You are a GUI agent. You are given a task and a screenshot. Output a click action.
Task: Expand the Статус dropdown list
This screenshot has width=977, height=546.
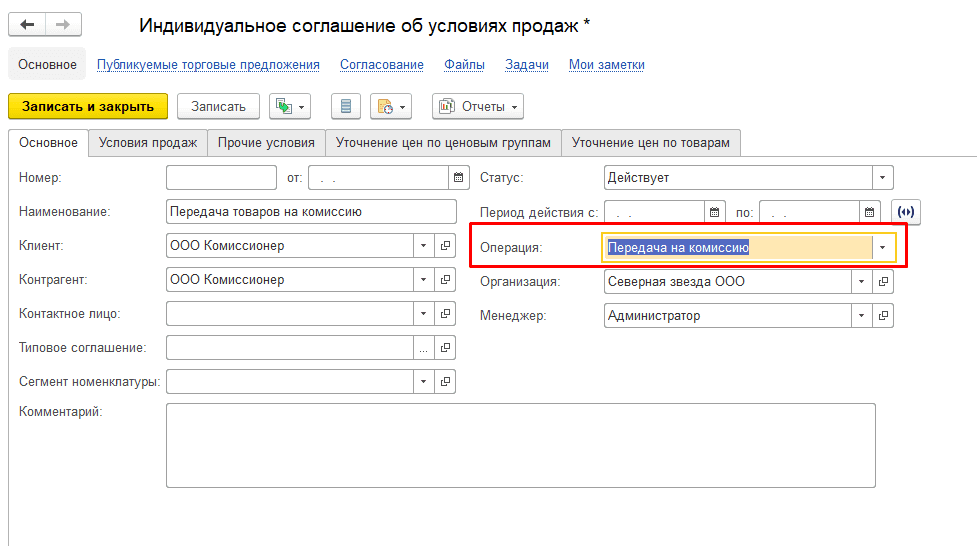[x=883, y=178]
